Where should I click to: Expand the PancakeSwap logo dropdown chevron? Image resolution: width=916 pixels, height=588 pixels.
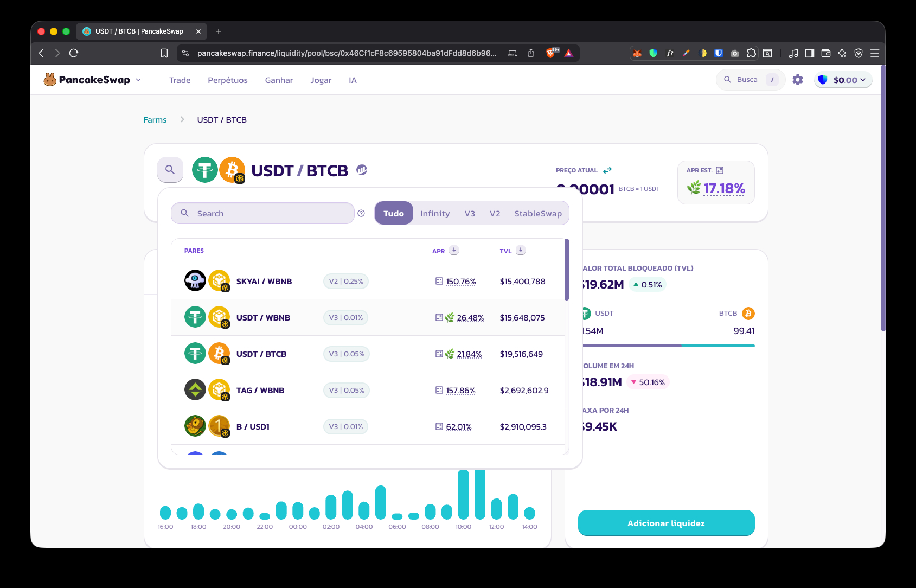138,80
